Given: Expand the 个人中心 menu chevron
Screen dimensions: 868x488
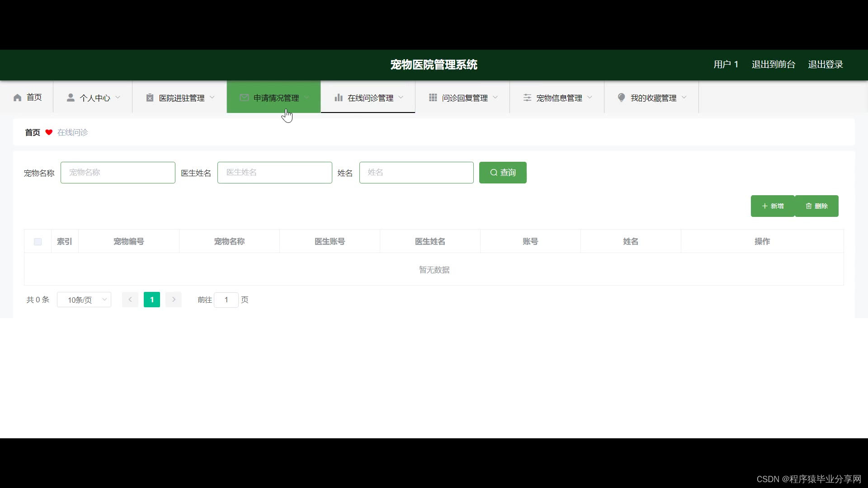Looking at the screenshot, I should tap(118, 98).
